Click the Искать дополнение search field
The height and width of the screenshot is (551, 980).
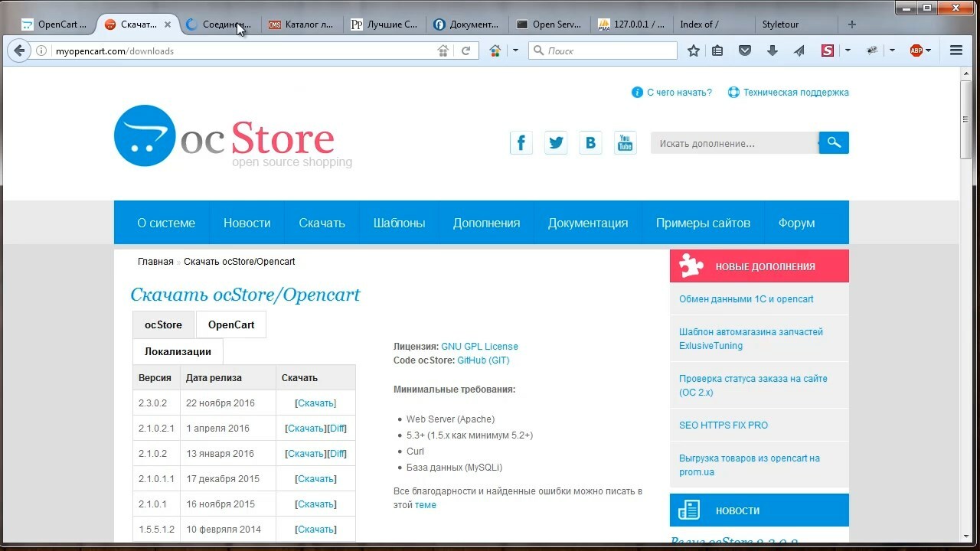pyautogui.click(x=735, y=143)
